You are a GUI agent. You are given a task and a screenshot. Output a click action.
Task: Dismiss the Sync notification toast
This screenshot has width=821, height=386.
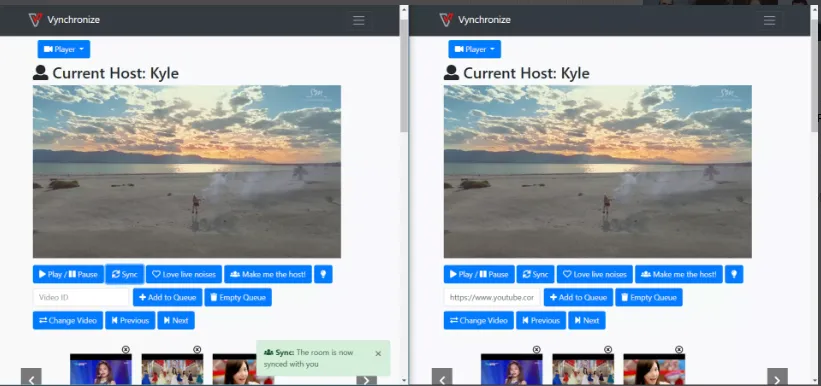[378, 354]
